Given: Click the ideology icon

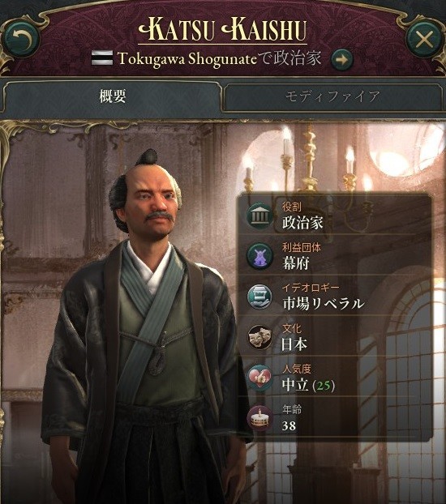Looking at the screenshot, I should pyautogui.click(x=259, y=297).
